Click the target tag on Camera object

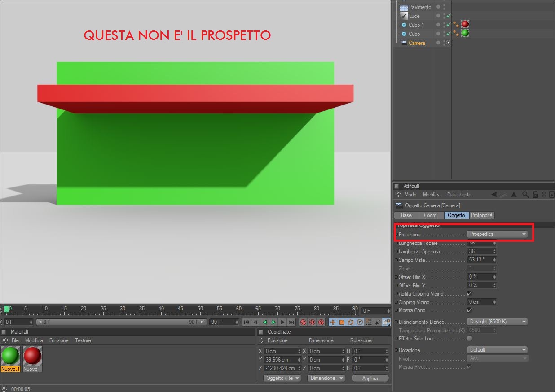(449, 43)
